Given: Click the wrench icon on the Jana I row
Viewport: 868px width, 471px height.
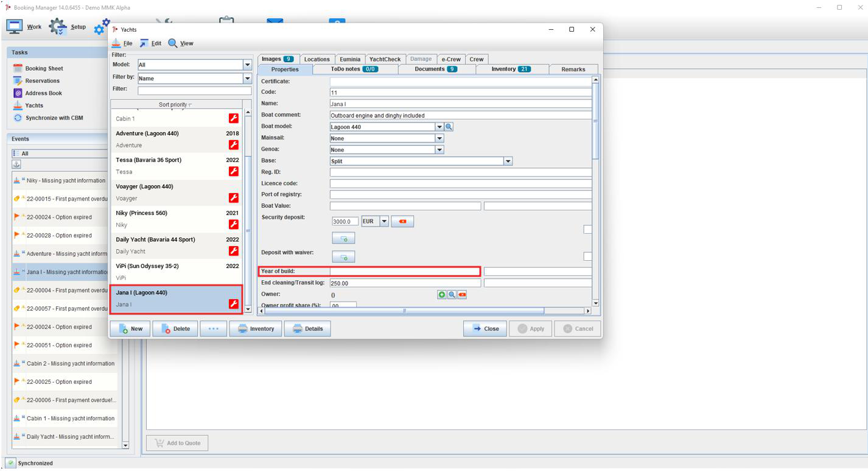Looking at the screenshot, I should click(233, 304).
